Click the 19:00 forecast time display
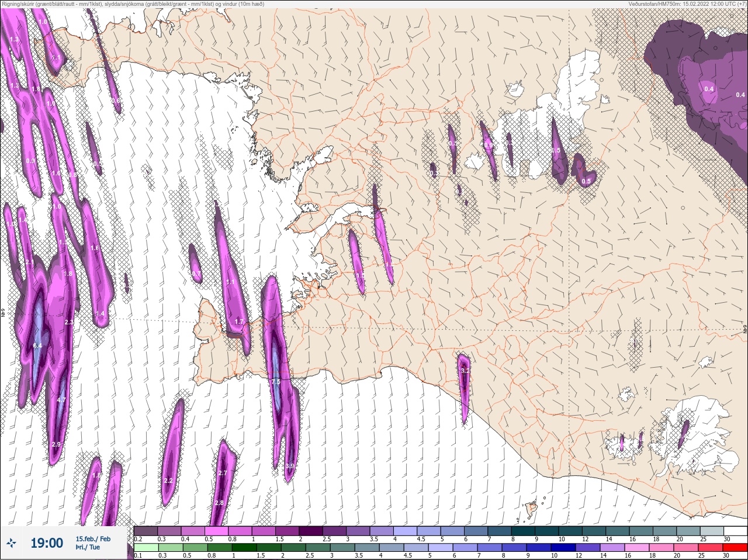This screenshot has width=748, height=560. (47, 543)
